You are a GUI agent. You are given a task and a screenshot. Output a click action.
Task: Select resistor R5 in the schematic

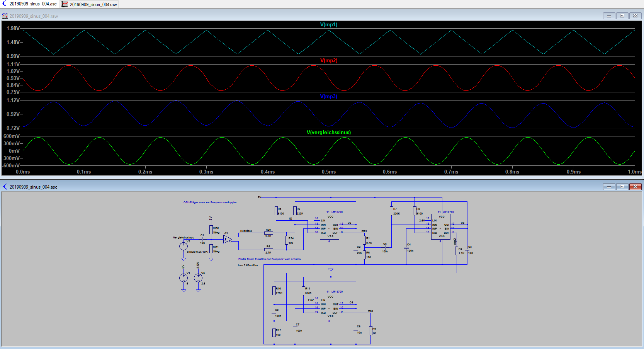[x=268, y=250]
